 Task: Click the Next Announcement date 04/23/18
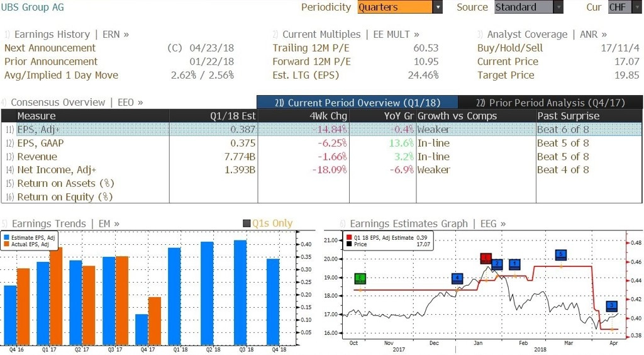pos(211,48)
